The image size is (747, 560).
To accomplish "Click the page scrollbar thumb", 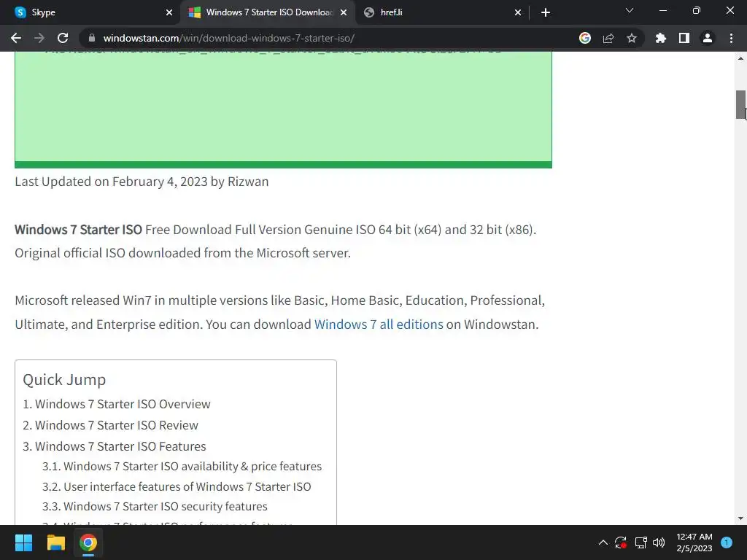I will (740, 105).
